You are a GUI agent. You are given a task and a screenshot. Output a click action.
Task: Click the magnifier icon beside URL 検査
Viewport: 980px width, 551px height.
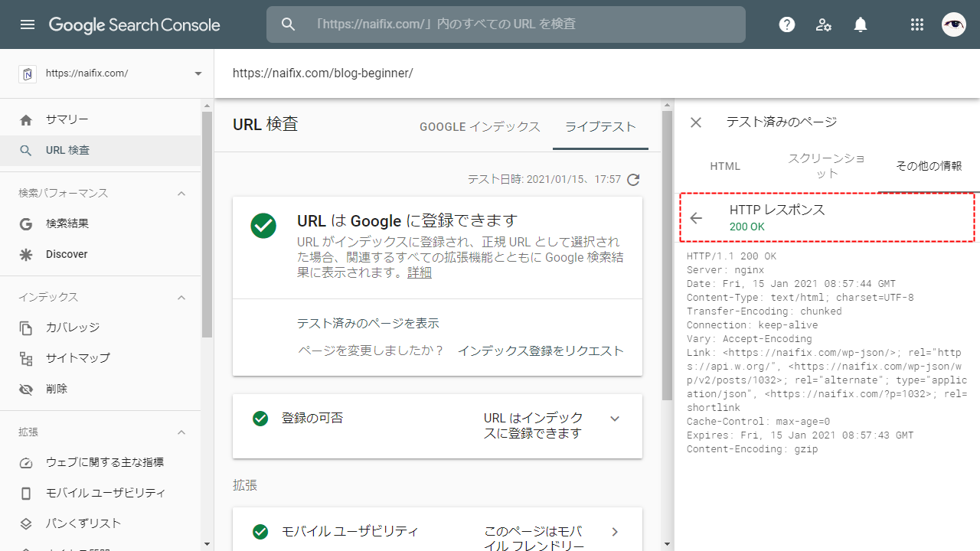pyautogui.click(x=26, y=151)
